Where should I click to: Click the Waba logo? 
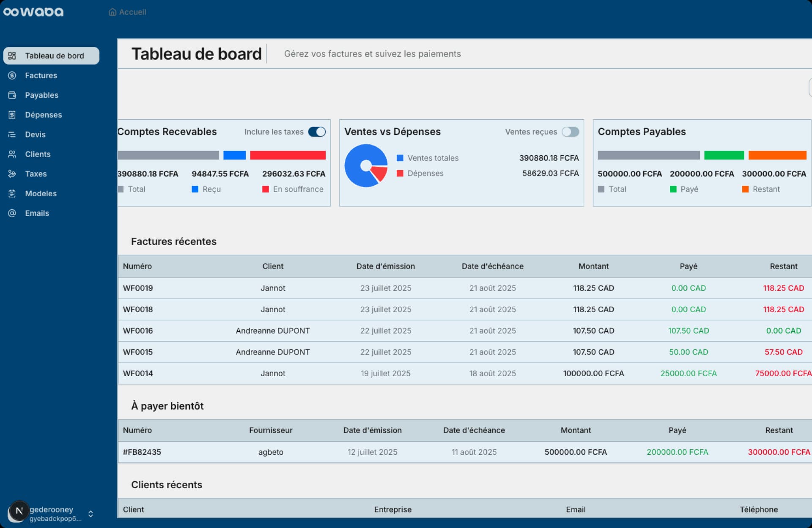(x=33, y=11)
